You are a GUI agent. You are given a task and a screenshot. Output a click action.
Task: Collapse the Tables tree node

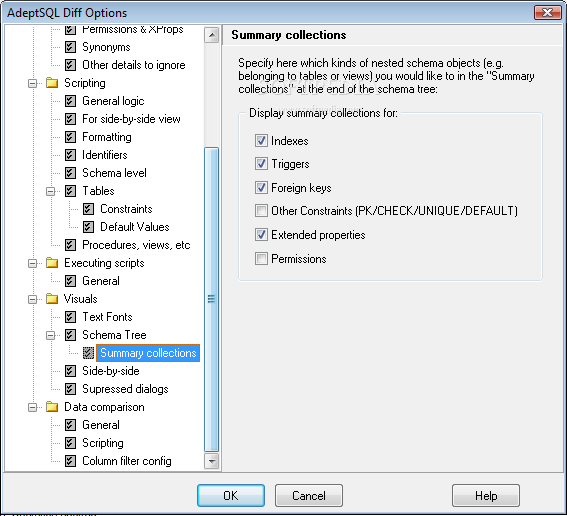51,192
